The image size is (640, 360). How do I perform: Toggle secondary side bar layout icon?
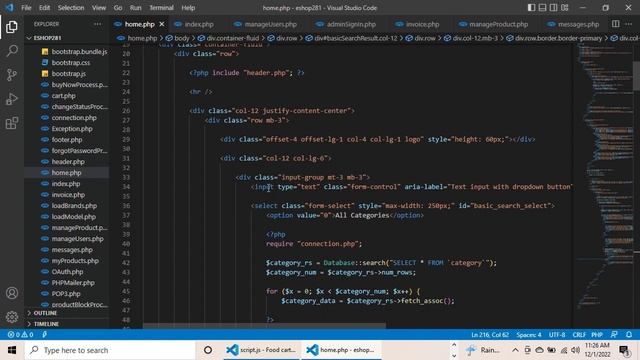[553, 8]
